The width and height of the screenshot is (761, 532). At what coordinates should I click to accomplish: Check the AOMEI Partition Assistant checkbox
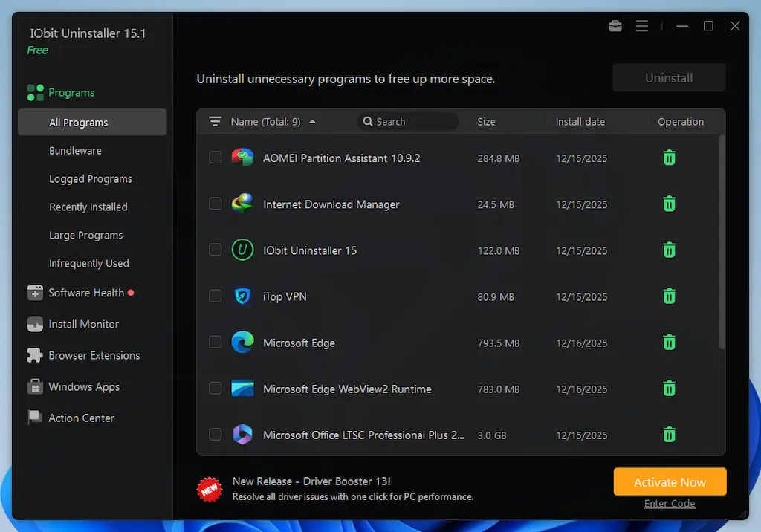[x=215, y=158]
